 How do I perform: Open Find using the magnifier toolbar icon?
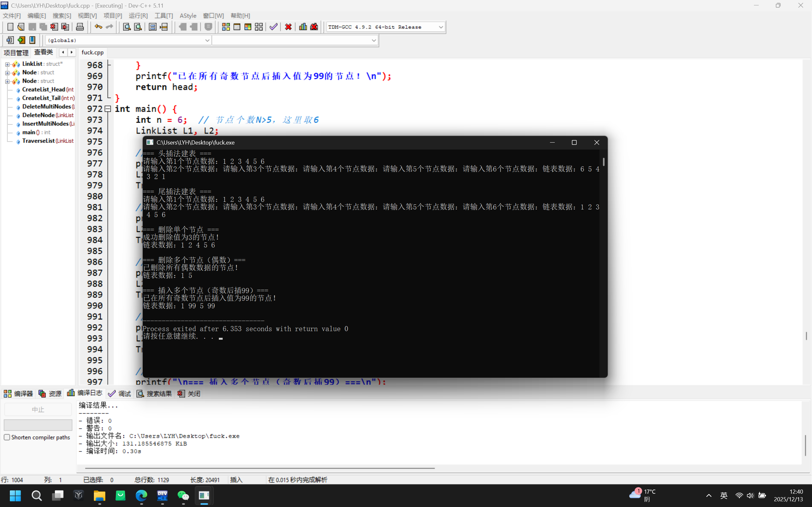coord(126,27)
